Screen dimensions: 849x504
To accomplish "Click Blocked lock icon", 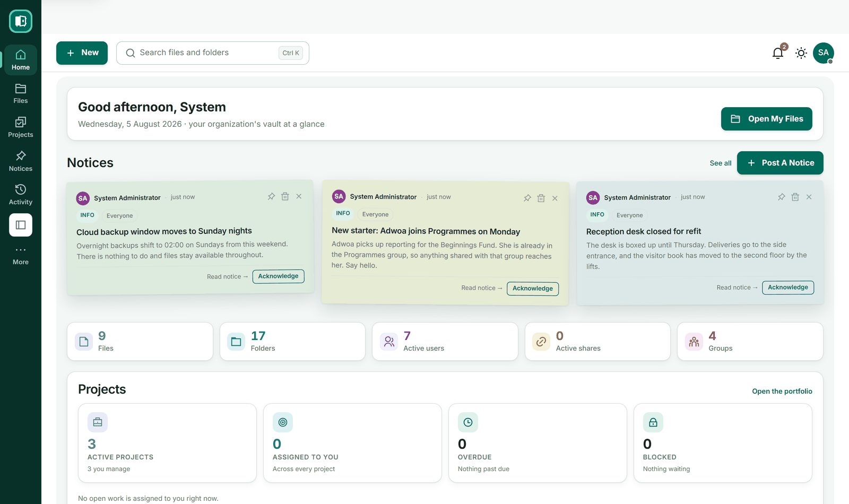I will 653,422.
